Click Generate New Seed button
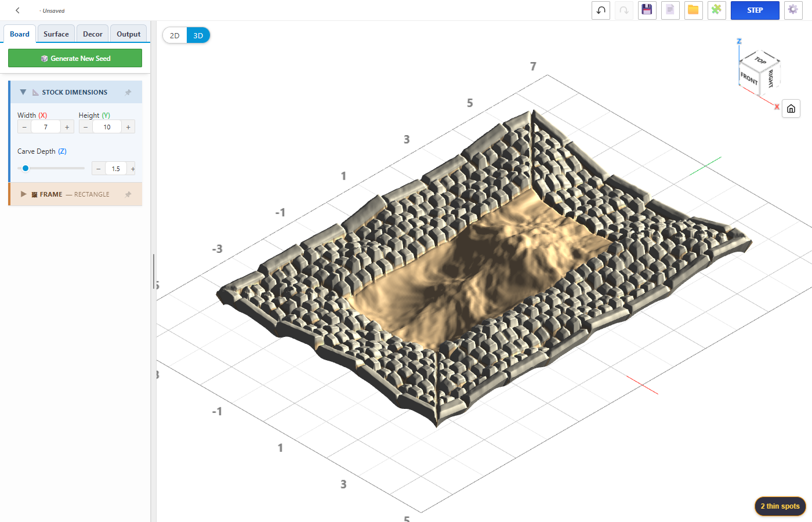 75,58
